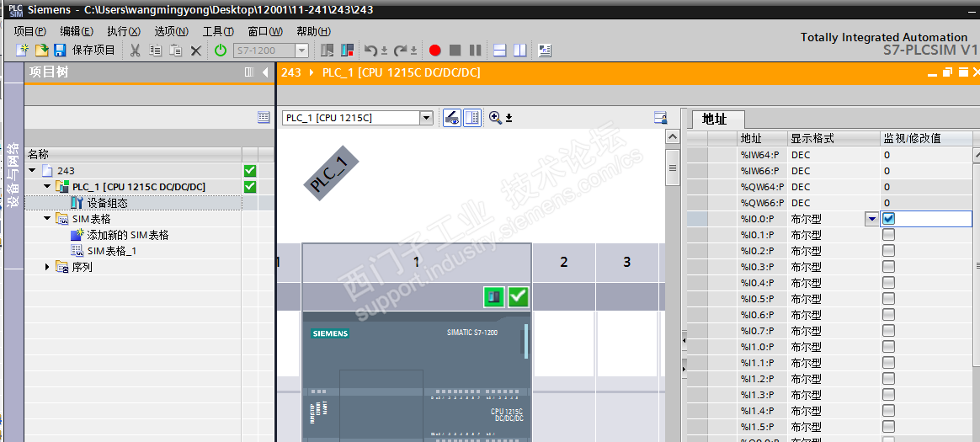Select the 地址 tab
This screenshot has height=442, width=980.
pos(718,119)
